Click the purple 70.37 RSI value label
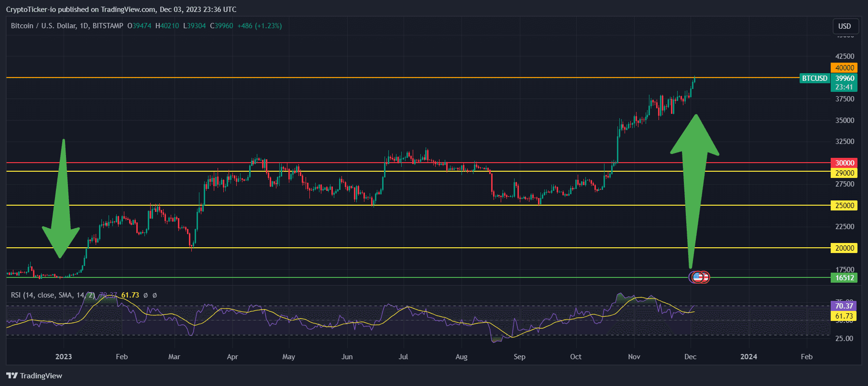This screenshot has height=386, width=868. click(844, 306)
